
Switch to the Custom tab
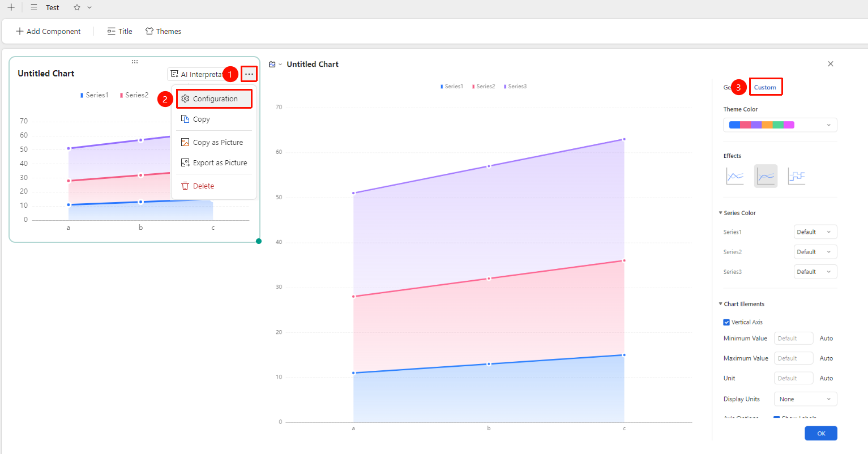tap(765, 87)
